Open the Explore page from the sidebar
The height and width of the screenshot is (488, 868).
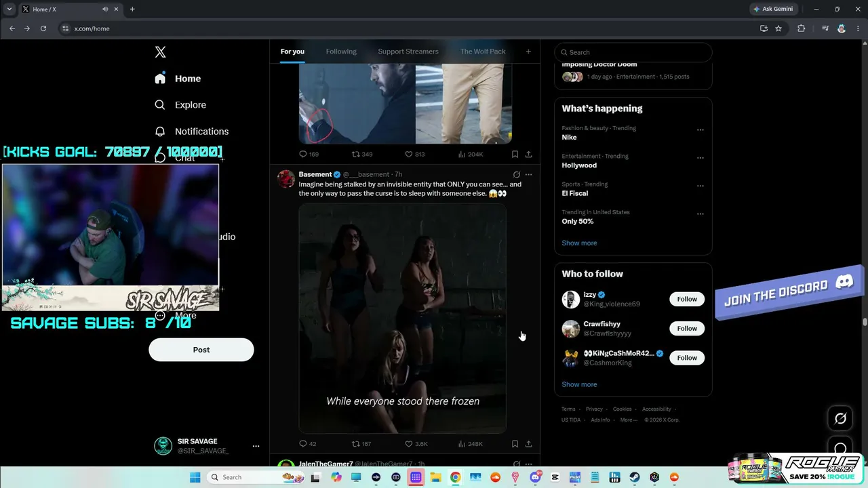180,105
